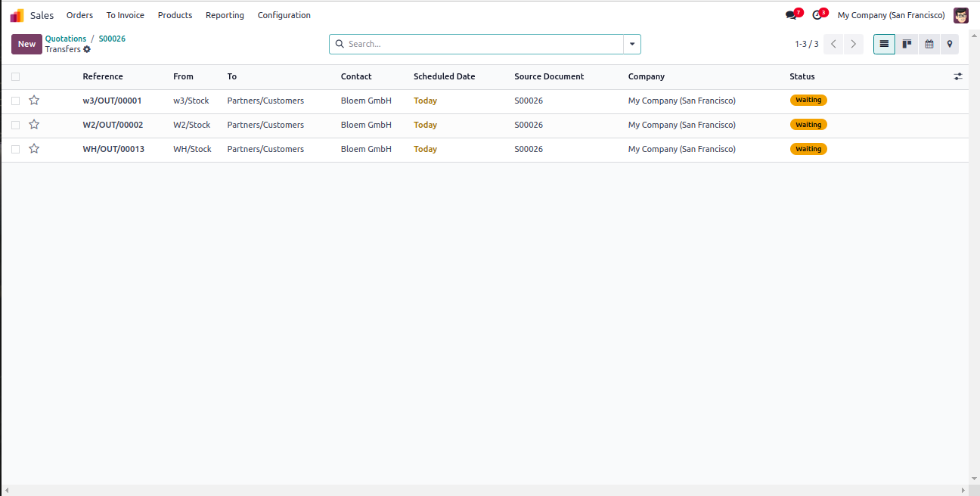Open the Configuration menu

pos(284,15)
